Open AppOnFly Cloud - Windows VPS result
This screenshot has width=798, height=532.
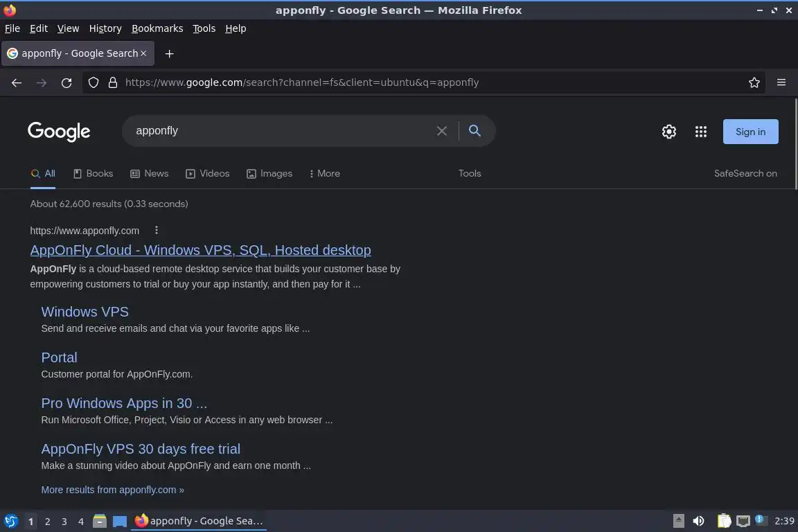click(200, 250)
